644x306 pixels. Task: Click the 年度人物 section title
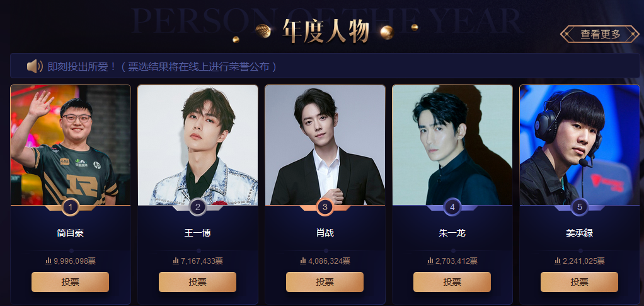(x=325, y=32)
